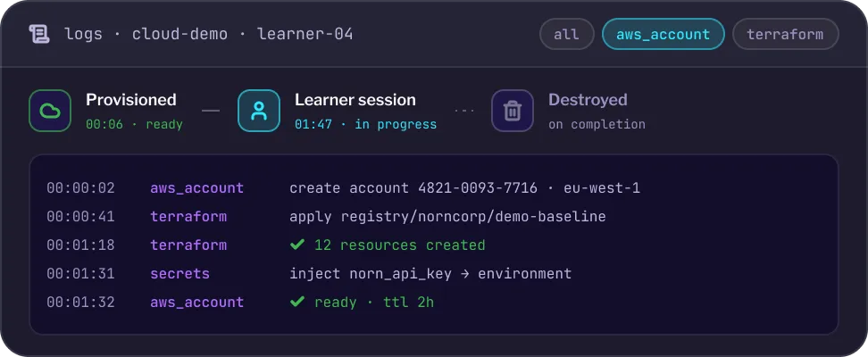Click the secrets source label
This screenshot has height=357, width=868.
pyautogui.click(x=179, y=273)
